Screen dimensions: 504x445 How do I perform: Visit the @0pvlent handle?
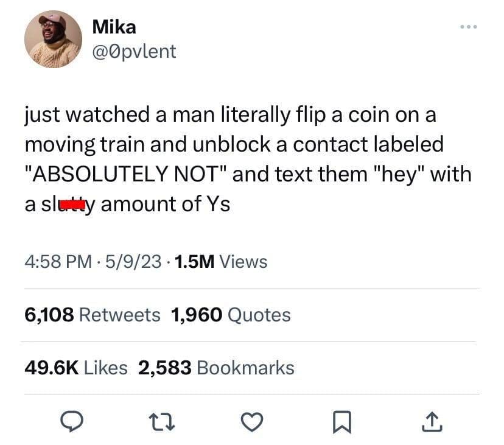coord(134,52)
